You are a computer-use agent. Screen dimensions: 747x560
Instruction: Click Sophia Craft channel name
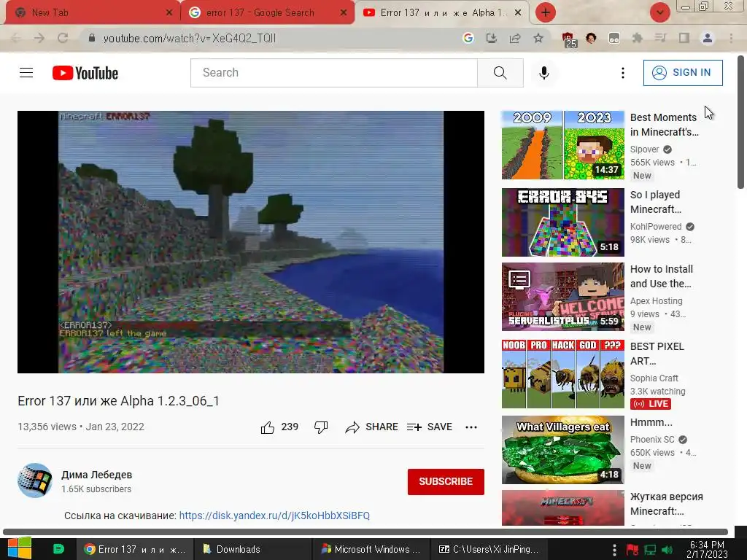point(654,378)
